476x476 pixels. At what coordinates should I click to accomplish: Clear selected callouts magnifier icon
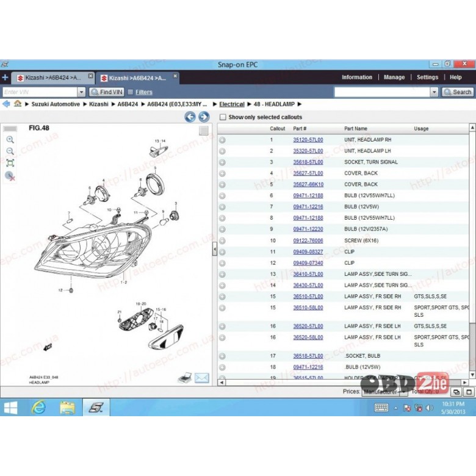[x=10, y=176]
